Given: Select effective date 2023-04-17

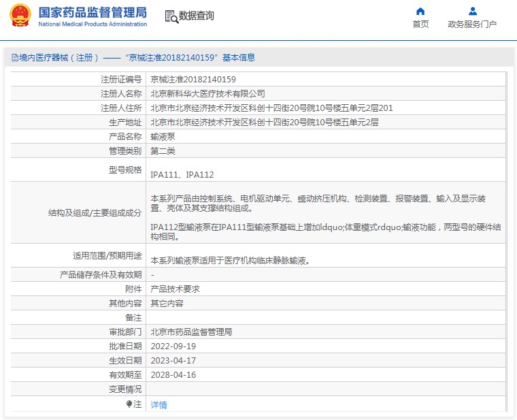Looking at the screenshot, I should [173, 361].
